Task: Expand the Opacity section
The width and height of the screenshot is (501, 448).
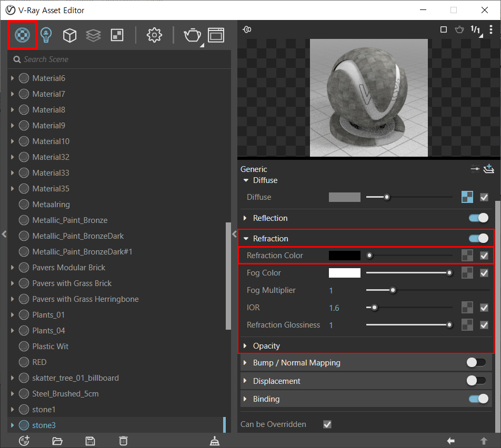Action: (x=245, y=346)
